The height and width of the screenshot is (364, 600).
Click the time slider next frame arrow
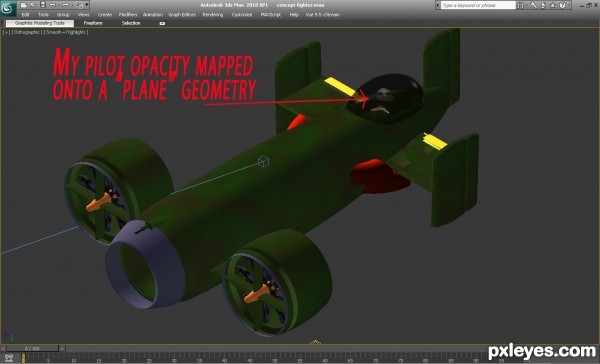tap(62, 349)
